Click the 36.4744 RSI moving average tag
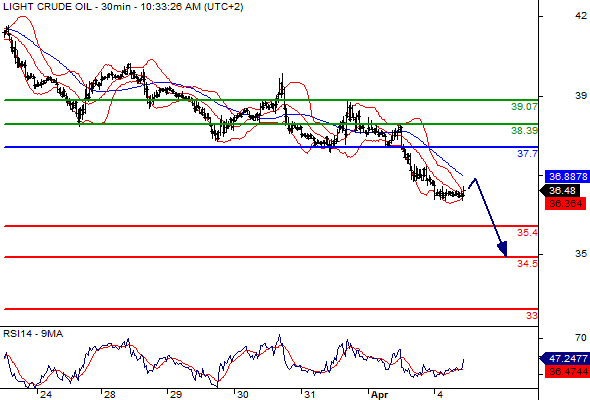This screenshot has height=400, width=590. 567,372
